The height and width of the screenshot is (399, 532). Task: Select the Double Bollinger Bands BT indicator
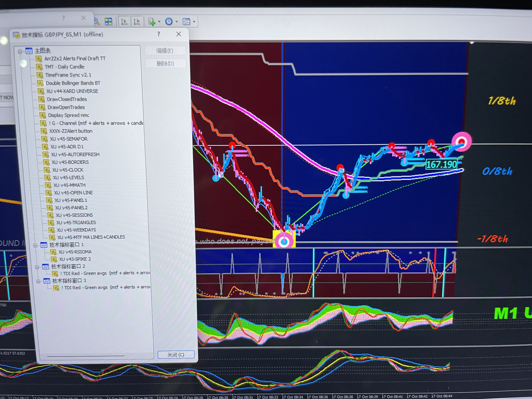(73, 83)
